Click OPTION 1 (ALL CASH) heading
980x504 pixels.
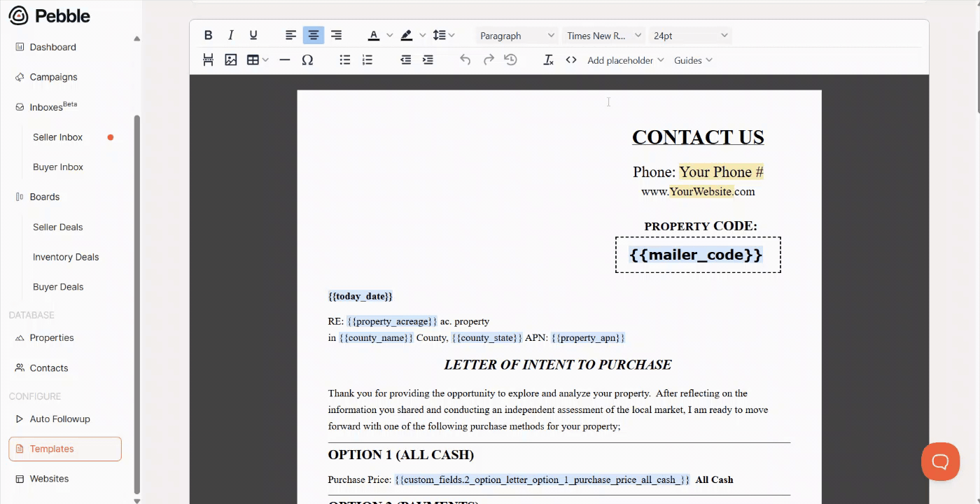(401, 455)
